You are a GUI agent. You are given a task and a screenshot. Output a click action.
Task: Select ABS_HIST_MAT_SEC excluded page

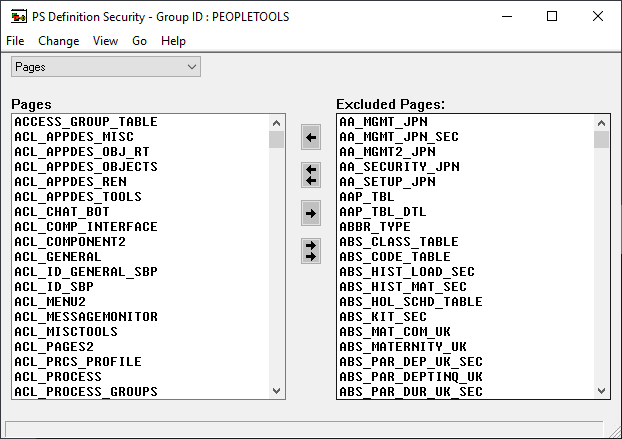click(466, 287)
